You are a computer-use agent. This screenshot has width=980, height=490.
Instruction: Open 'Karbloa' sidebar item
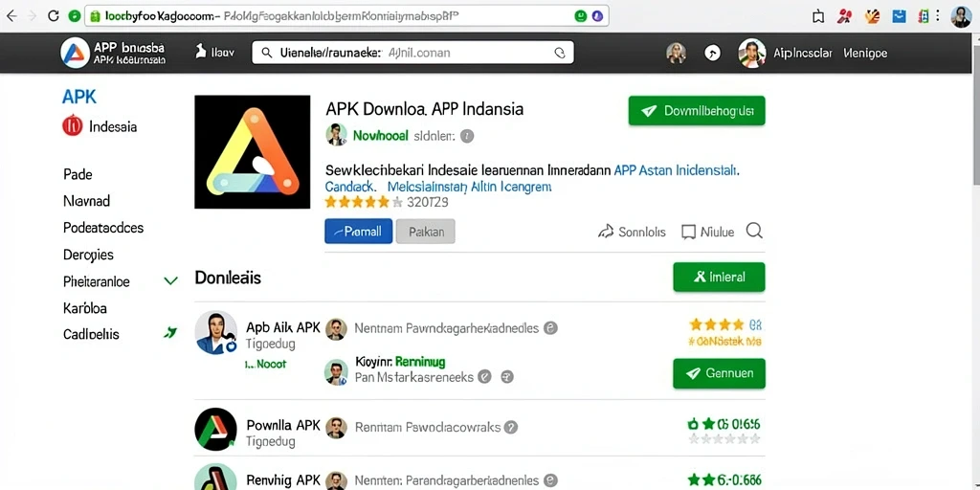(x=85, y=308)
